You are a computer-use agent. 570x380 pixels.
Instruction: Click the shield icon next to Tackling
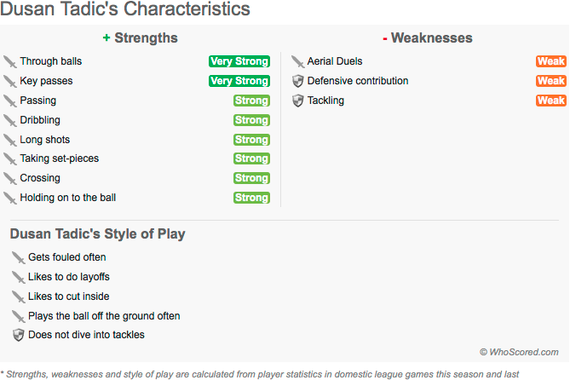[298, 101]
